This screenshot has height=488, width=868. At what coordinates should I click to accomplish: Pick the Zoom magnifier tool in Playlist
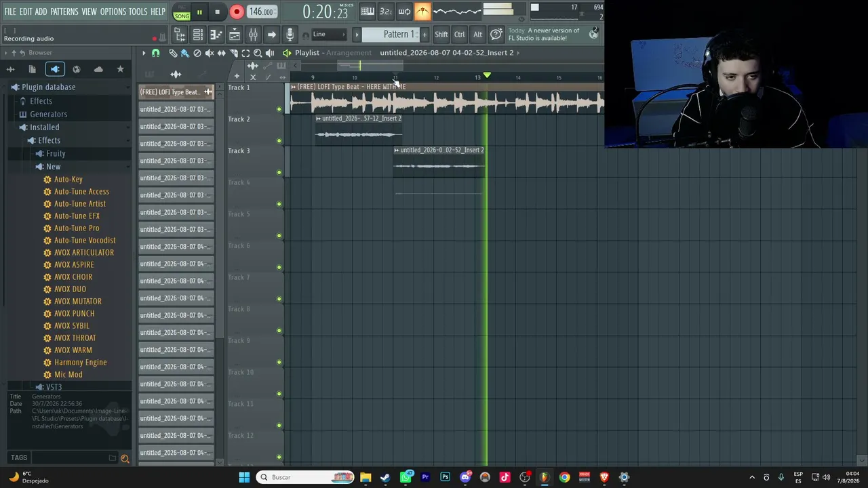pos(258,53)
